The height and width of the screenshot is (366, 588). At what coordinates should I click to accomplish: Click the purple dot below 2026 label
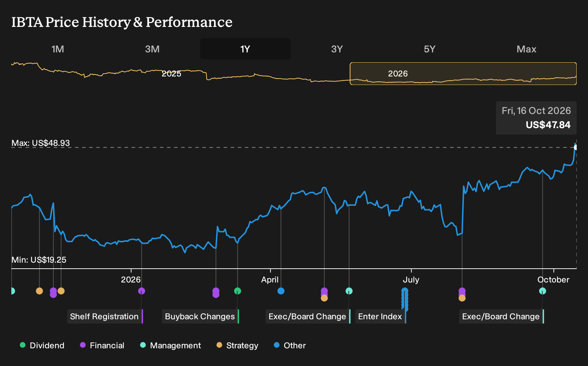click(142, 291)
